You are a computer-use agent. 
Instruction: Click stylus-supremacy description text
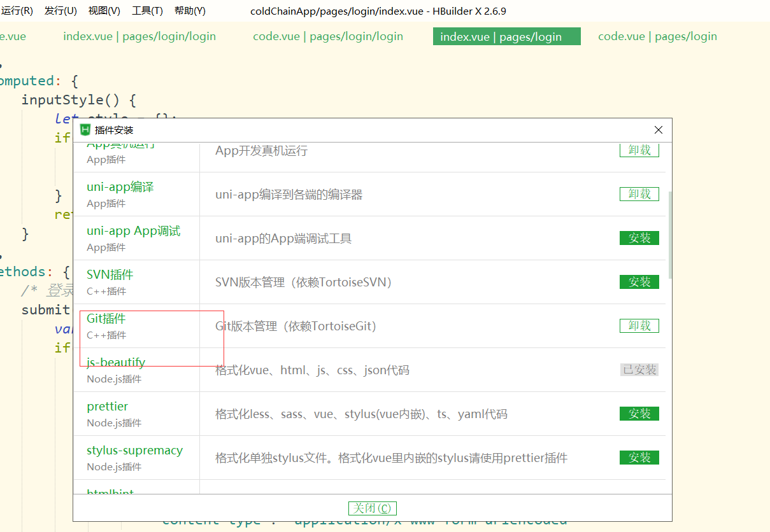[391, 458]
